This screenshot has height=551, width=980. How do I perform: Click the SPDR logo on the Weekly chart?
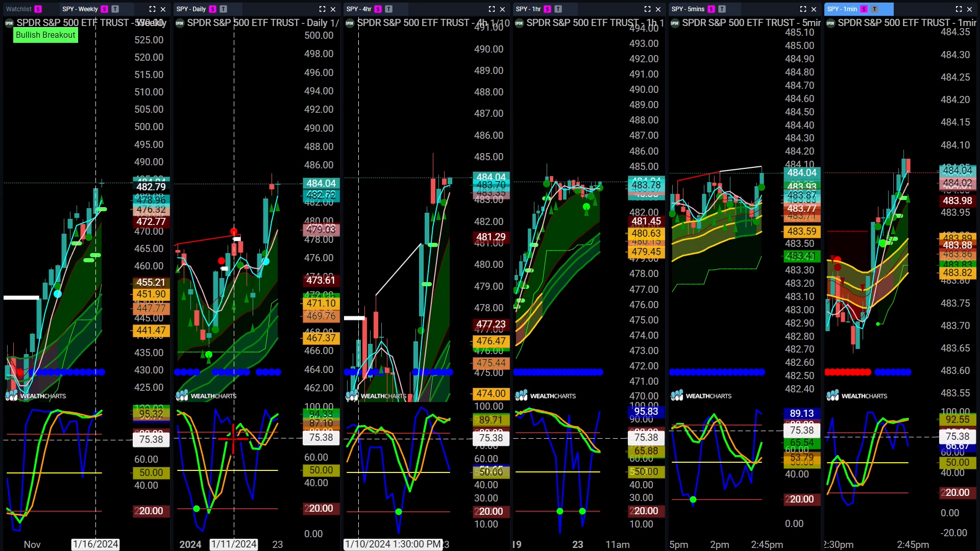pos(9,23)
